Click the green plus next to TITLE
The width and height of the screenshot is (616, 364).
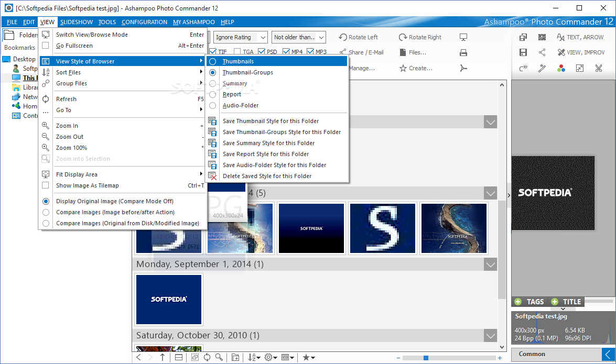[554, 302]
